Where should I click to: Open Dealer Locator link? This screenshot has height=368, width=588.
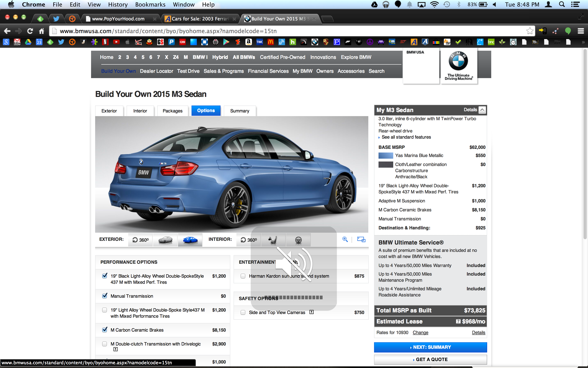click(156, 71)
